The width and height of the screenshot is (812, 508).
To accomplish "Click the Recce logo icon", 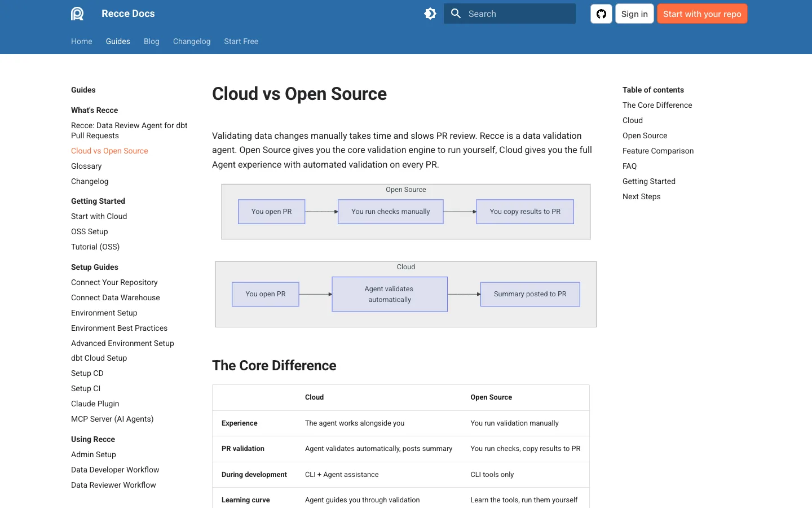I will point(77,14).
